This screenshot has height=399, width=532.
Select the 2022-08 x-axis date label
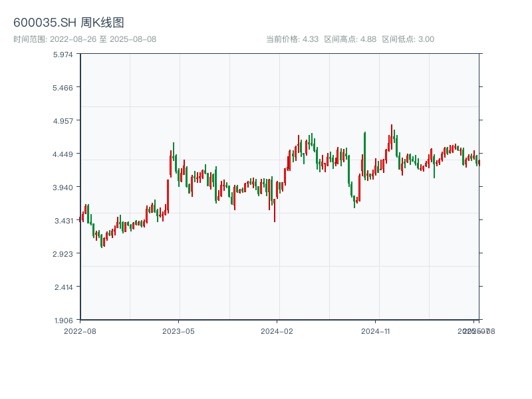coord(80,331)
